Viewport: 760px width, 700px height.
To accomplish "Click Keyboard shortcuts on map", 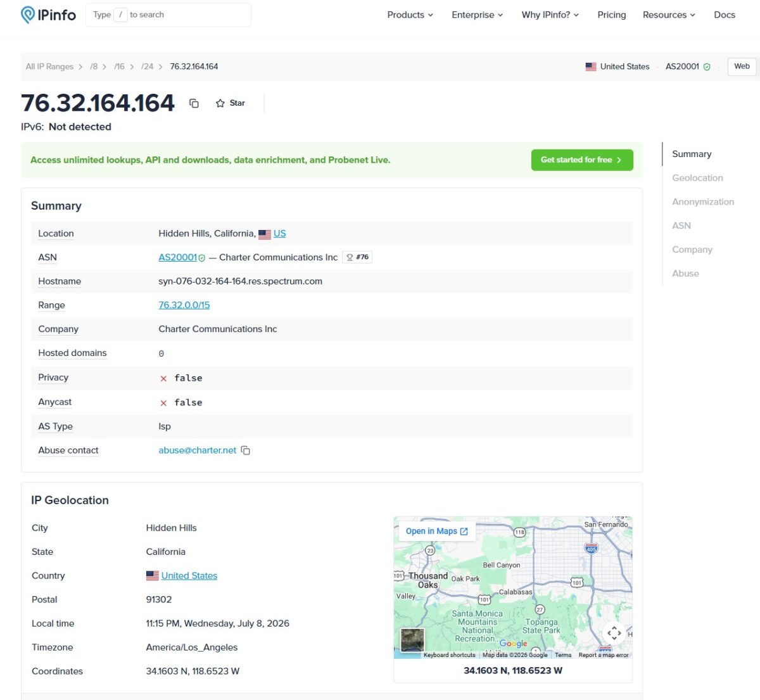I will (x=450, y=655).
